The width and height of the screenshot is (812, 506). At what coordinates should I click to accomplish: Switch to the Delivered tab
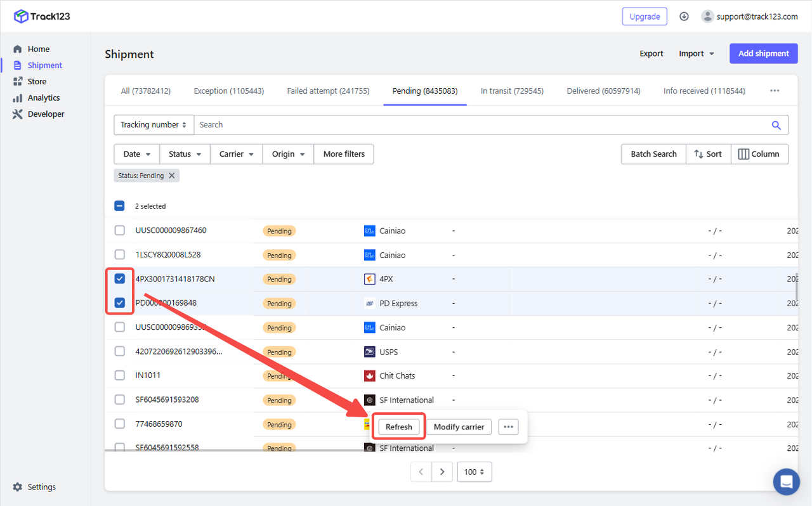tap(603, 91)
